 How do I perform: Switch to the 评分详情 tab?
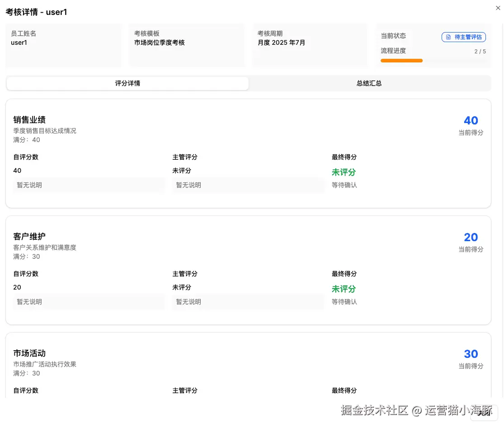point(127,83)
